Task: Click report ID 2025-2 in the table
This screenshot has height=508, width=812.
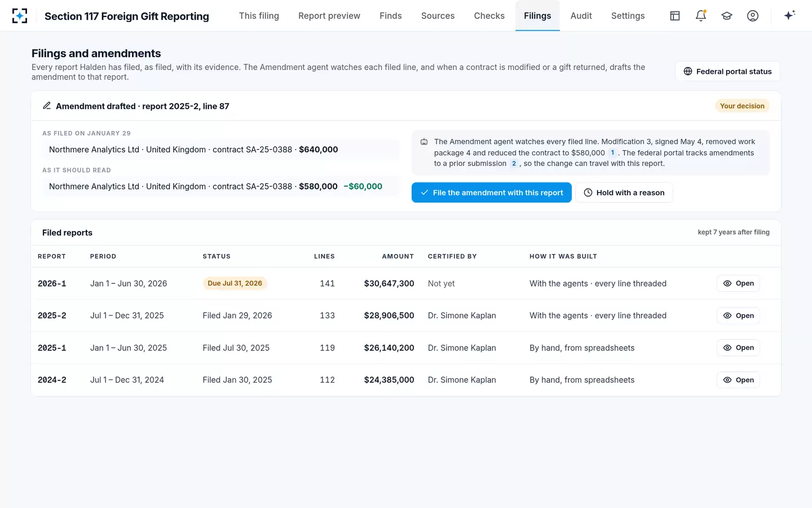Action: [52, 316]
